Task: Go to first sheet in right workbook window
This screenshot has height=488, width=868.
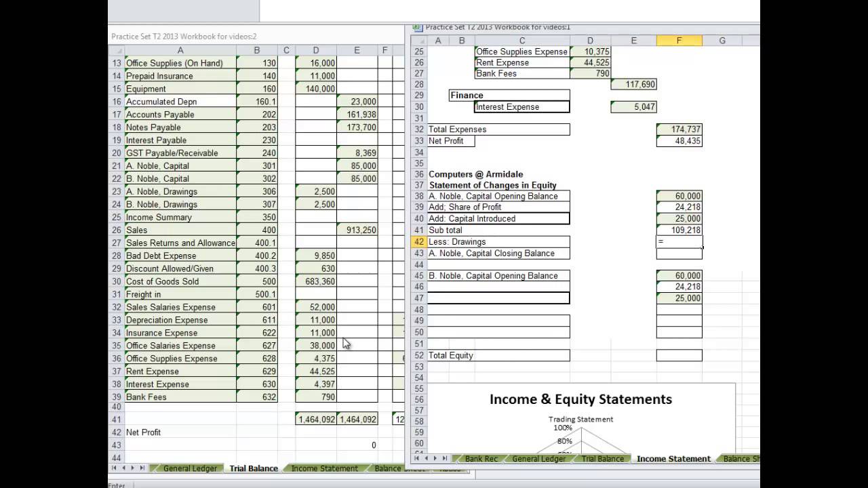Action: point(416,458)
